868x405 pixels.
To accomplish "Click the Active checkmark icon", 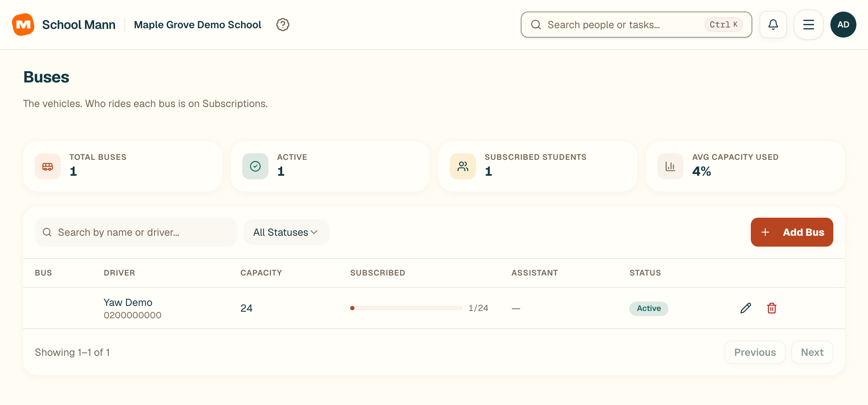I will click(x=255, y=166).
